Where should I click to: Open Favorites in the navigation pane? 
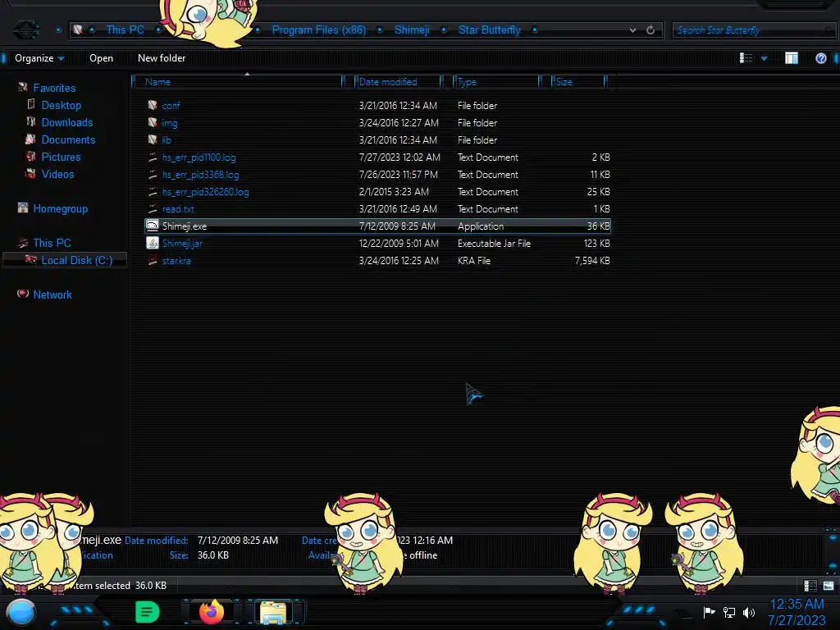(x=54, y=88)
